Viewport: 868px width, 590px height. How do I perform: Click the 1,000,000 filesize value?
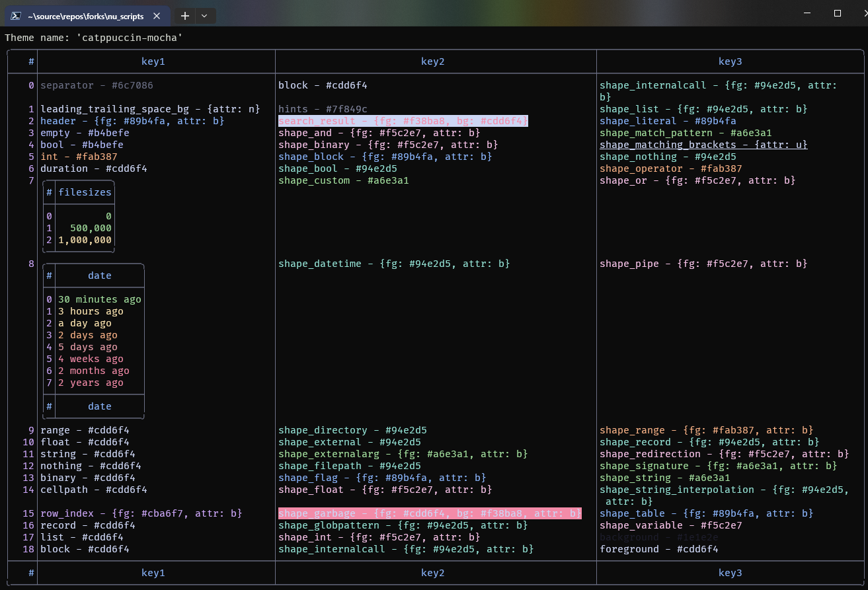coord(85,240)
